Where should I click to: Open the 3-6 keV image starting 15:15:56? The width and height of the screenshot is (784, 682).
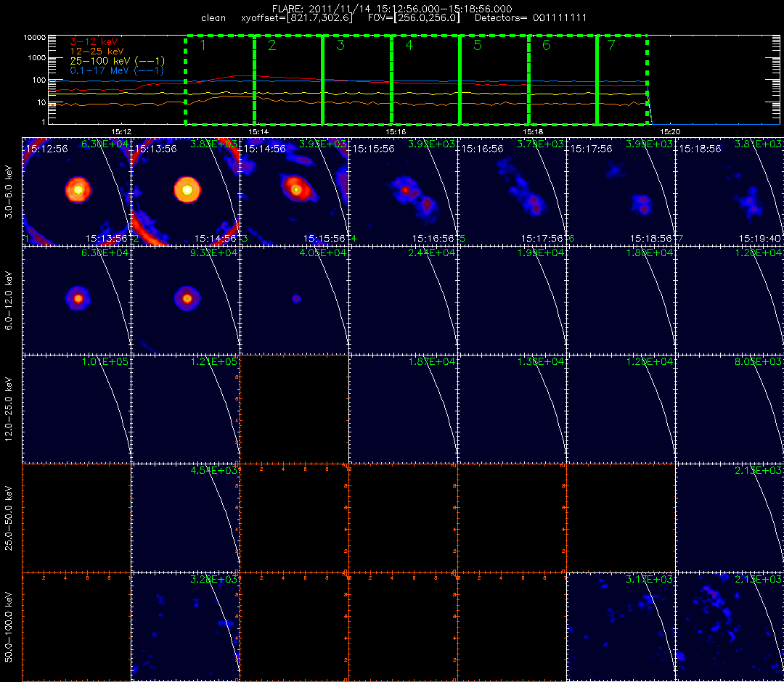click(404, 192)
